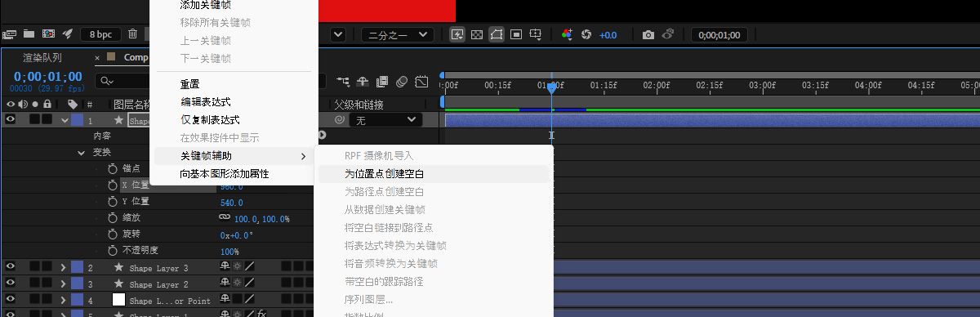Image resolution: width=980 pixels, height=317 pixels.
Task: Click the show channel color icon
Action: (x=567, y=34)
